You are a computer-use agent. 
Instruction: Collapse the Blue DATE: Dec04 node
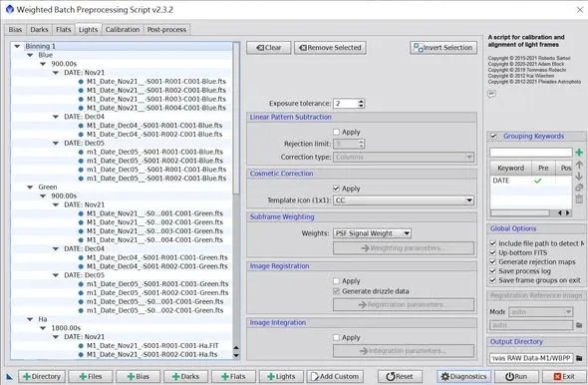click(56, 117)
